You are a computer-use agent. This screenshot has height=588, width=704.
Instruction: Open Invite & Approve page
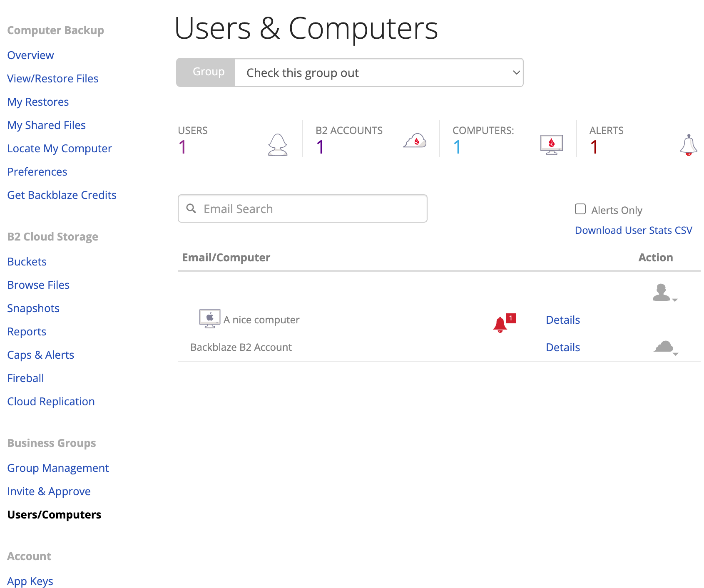[49, 491]
